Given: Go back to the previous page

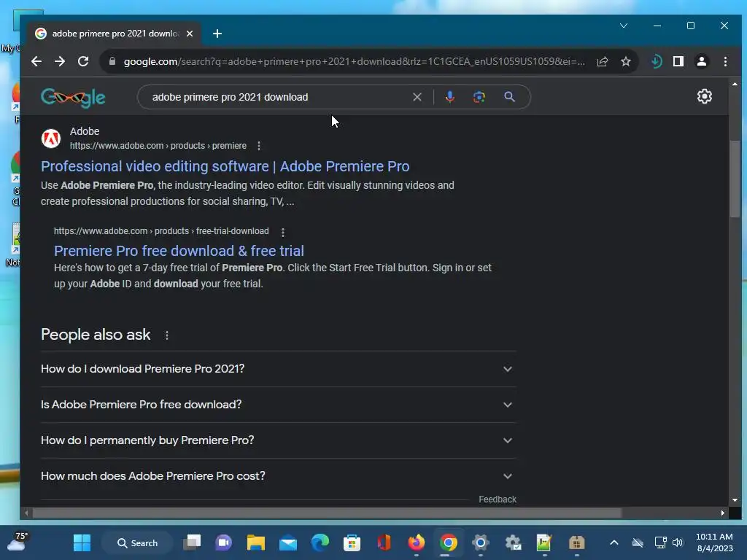Looking at the screenshot, I should click(x=36, y=61).
